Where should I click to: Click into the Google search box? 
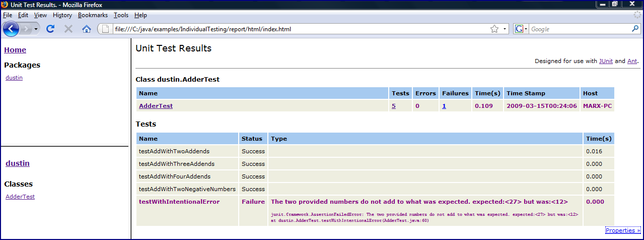coord(579,29)
